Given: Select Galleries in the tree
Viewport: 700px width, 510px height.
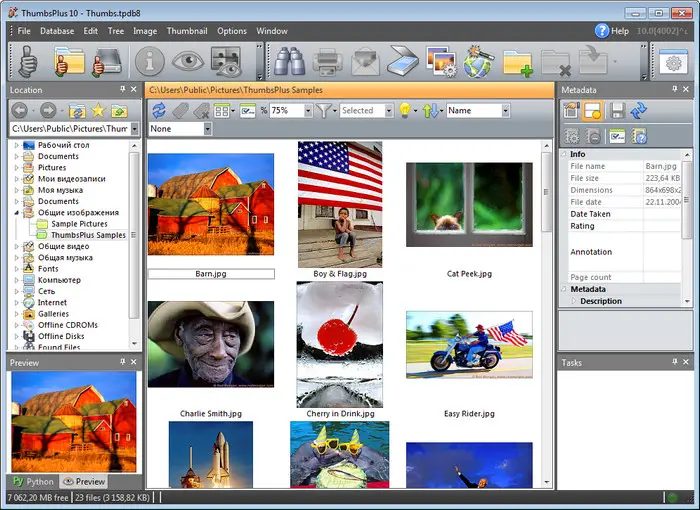Looking at the screenshot, I should [53, 314].
